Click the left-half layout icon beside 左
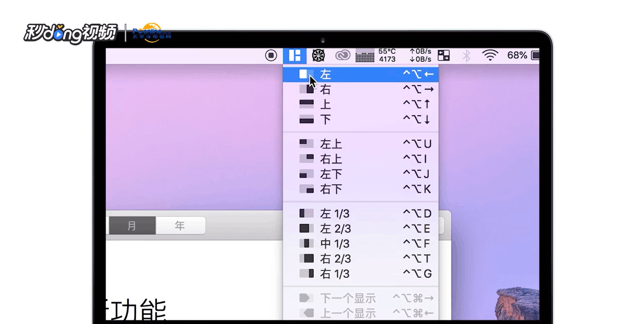This screenshot has width=644, height=324. point(306,74)
